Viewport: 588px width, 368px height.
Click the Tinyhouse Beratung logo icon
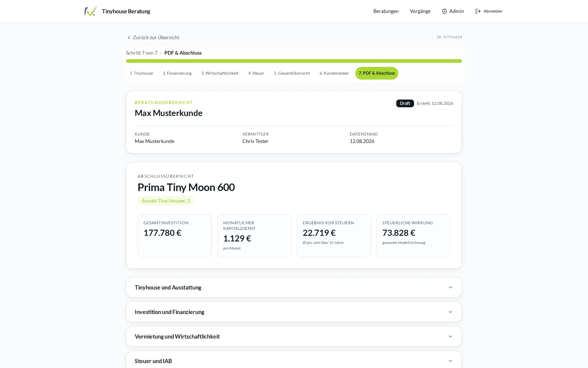91,11
